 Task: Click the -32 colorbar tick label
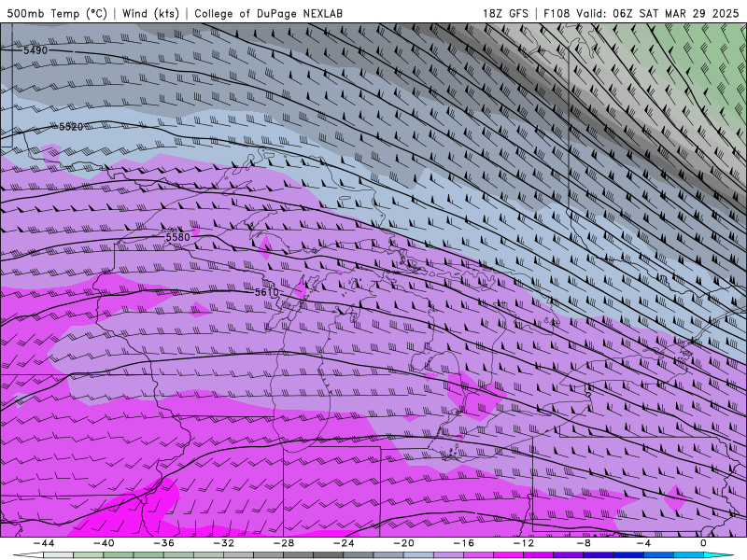coord(223,543)
